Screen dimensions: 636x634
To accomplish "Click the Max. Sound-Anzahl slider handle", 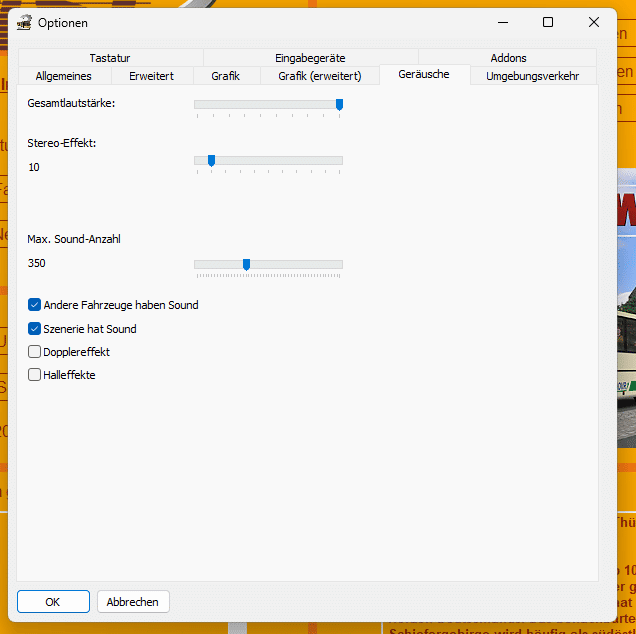I will pyautogui.click(x=246, y=264).
